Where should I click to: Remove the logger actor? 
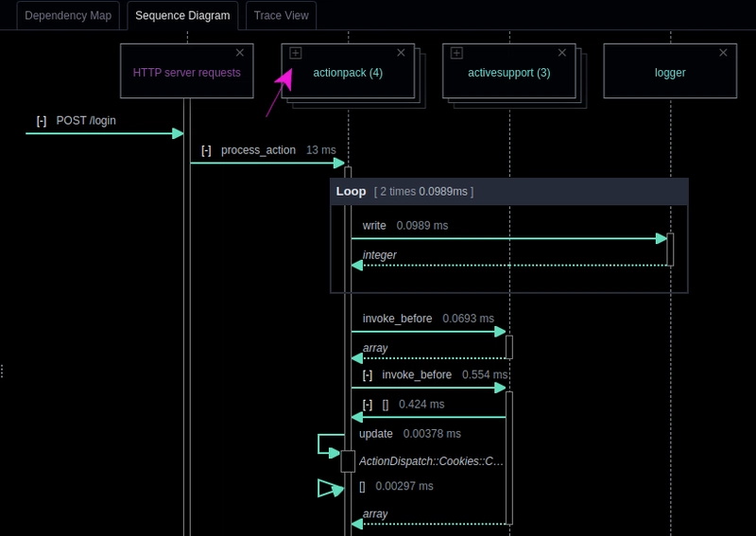point(723,53)
